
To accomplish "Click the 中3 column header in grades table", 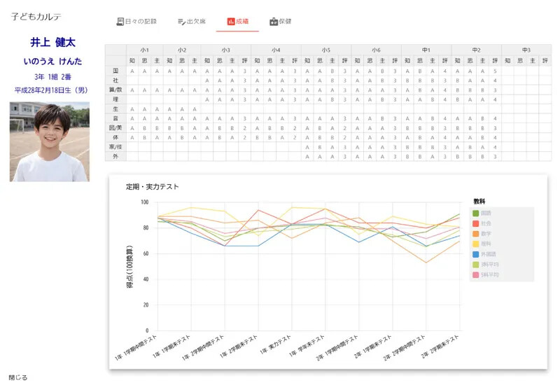I will (526, 50).
